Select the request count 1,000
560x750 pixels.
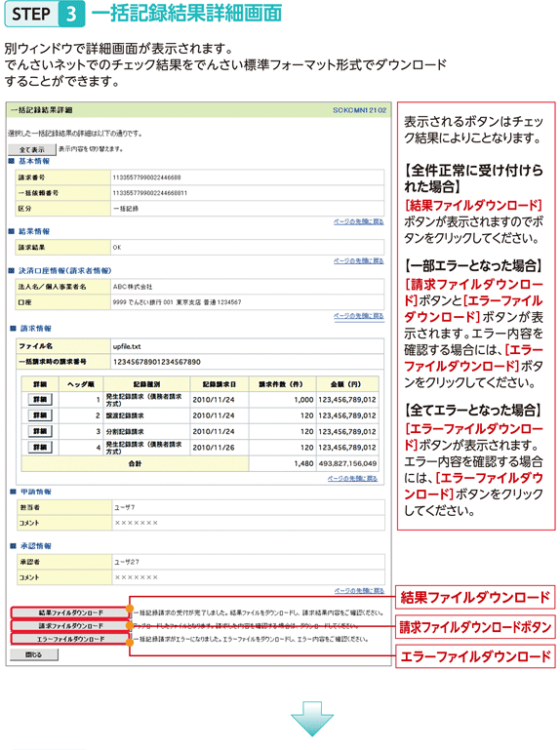(303, 400)
